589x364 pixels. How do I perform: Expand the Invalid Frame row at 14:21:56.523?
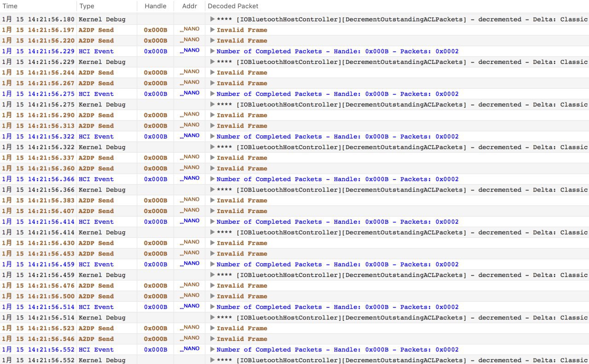tap(212, 328)
